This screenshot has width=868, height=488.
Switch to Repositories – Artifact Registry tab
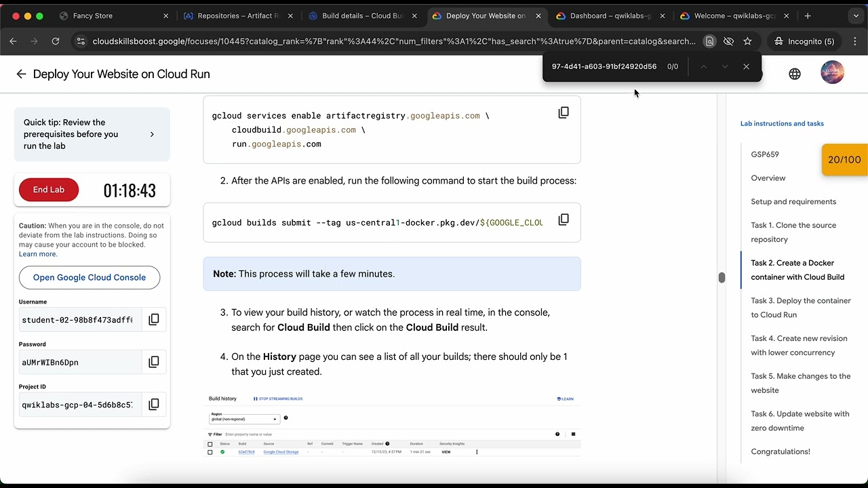pyautogui.click(x=237, y=16)
